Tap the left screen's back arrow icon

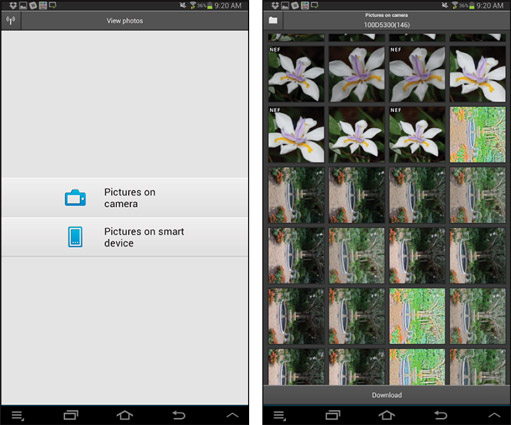tap(179, 415)
